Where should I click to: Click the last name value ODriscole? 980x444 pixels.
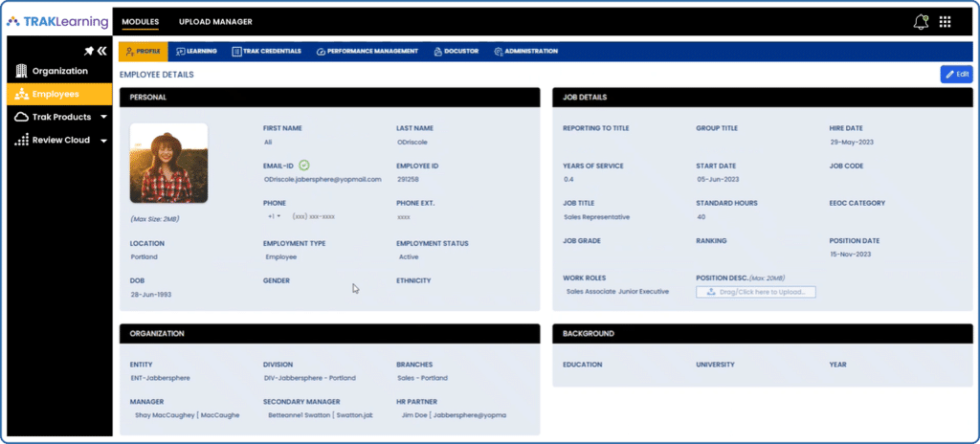(x=412, y=142)
